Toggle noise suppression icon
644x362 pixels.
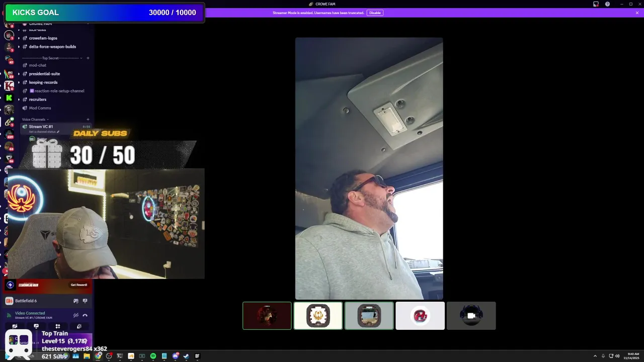(76, 315)
